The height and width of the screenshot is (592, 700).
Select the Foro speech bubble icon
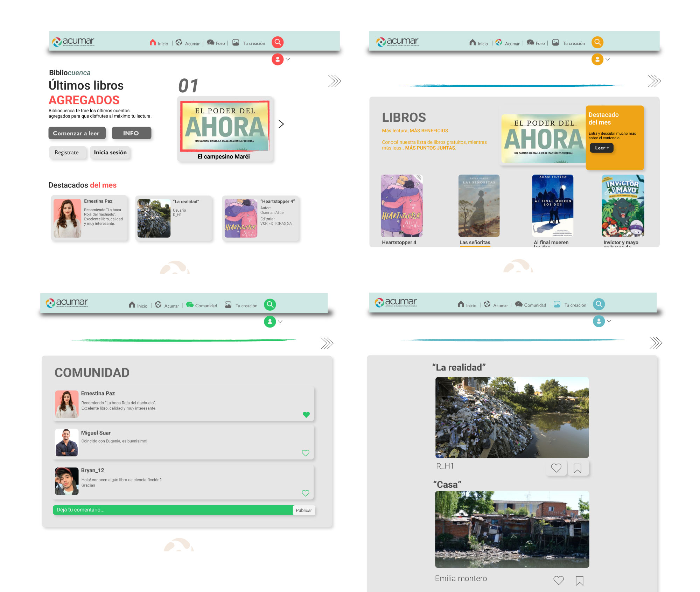point(210,43)
